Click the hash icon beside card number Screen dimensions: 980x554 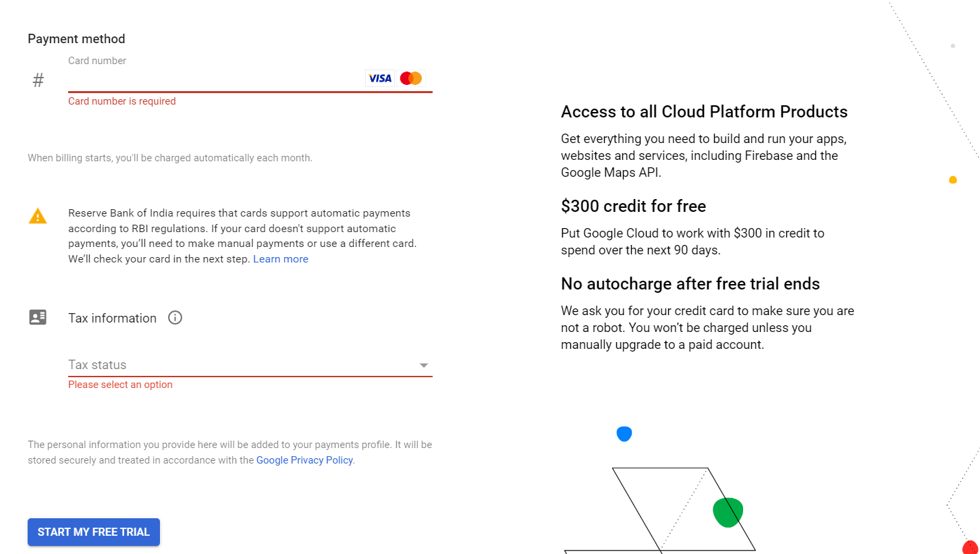(x=38, y=80)
